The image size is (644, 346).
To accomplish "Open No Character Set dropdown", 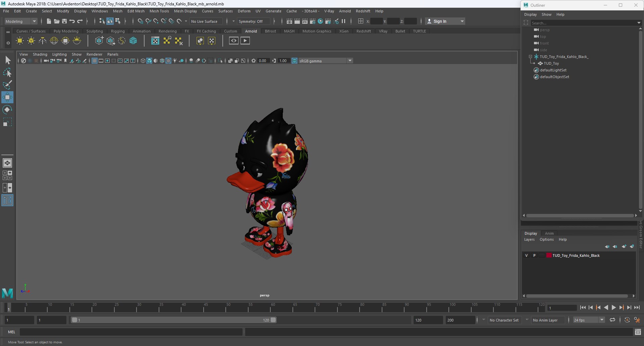I will click(x=484, y=320).
